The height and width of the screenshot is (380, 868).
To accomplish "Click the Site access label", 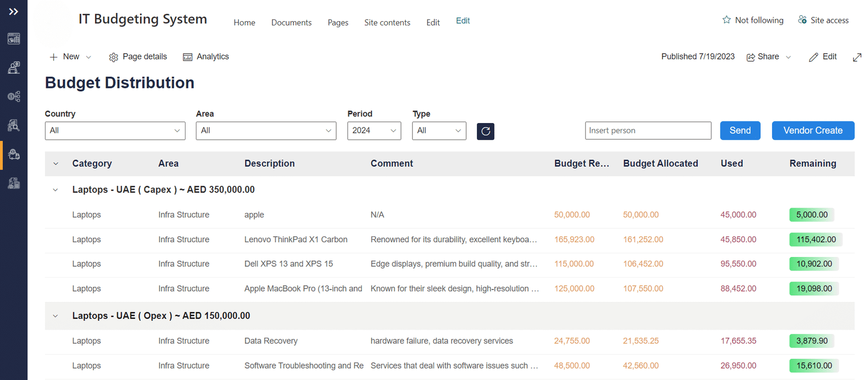I will click(x=829, y=20).
